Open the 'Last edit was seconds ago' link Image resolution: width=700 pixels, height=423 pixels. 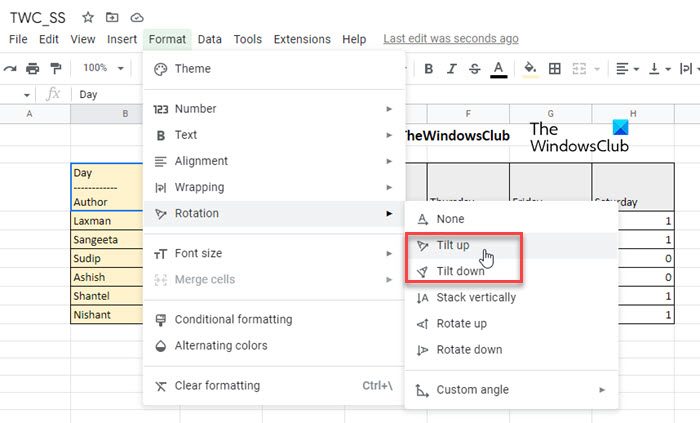pyautogui.click(x=450, y=39)
